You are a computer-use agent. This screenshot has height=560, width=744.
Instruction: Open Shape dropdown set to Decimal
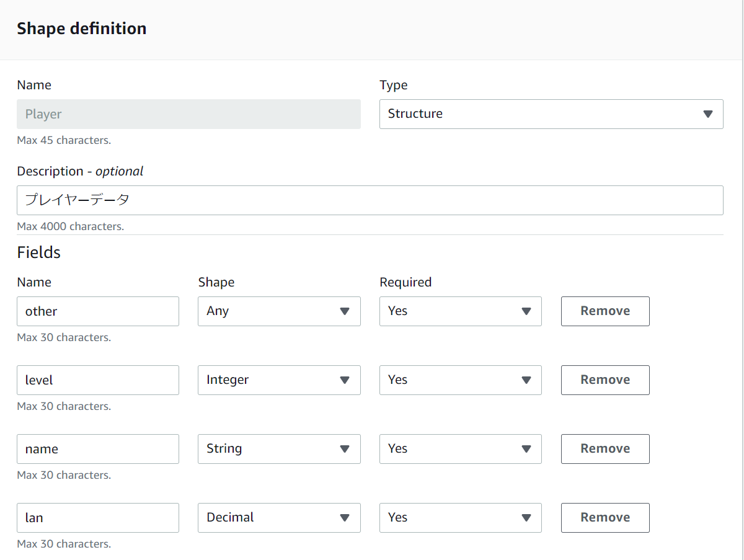[x=279, y=518]
